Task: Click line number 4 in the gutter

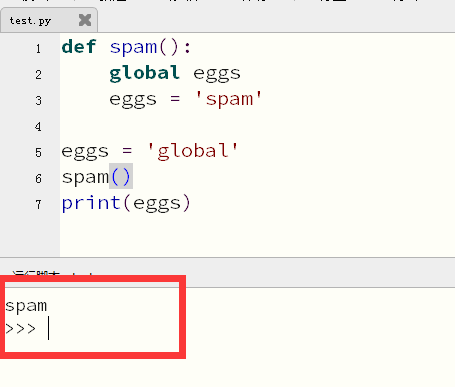Action: tap(38, 126)
